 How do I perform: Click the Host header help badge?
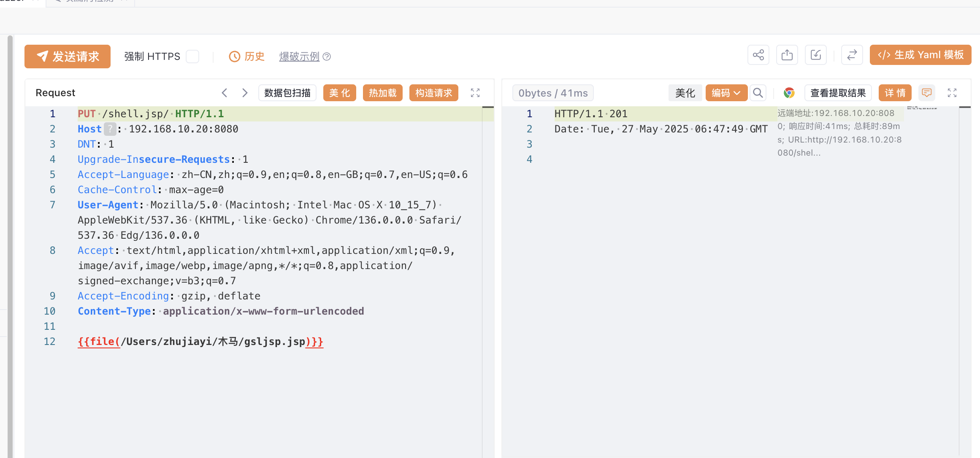110,129
